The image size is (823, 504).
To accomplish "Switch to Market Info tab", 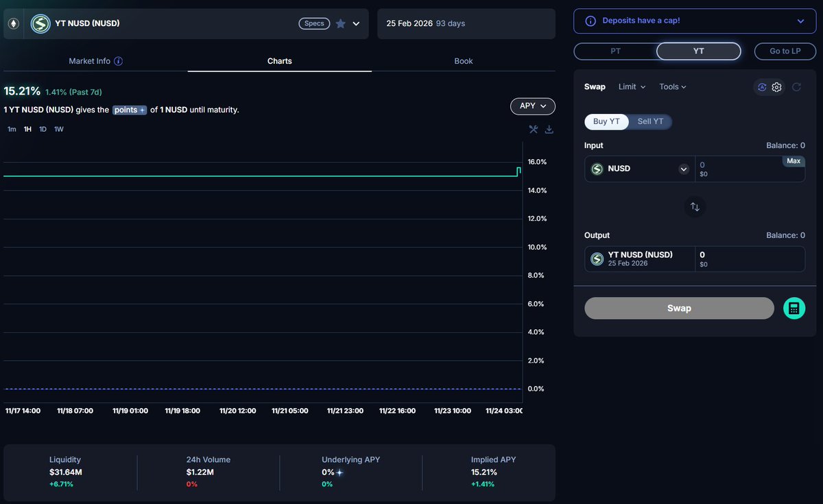I will click(95, 61).
